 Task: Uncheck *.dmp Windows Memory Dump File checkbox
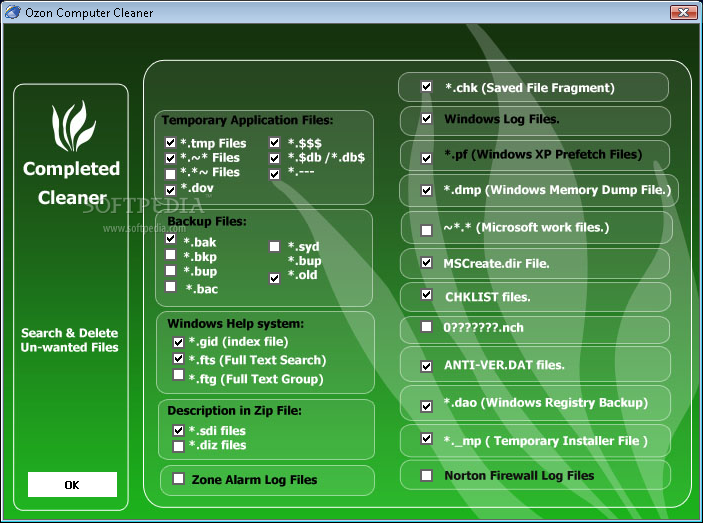coord(426,190)
